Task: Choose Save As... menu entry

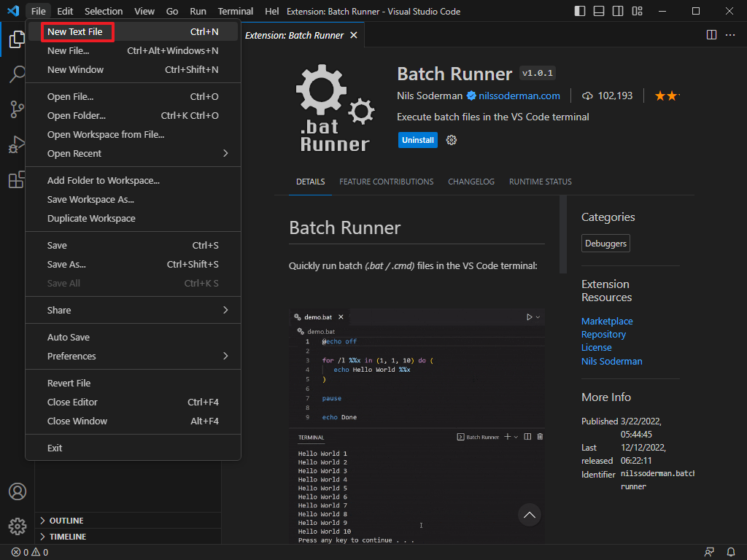Action: pos(133,264)
